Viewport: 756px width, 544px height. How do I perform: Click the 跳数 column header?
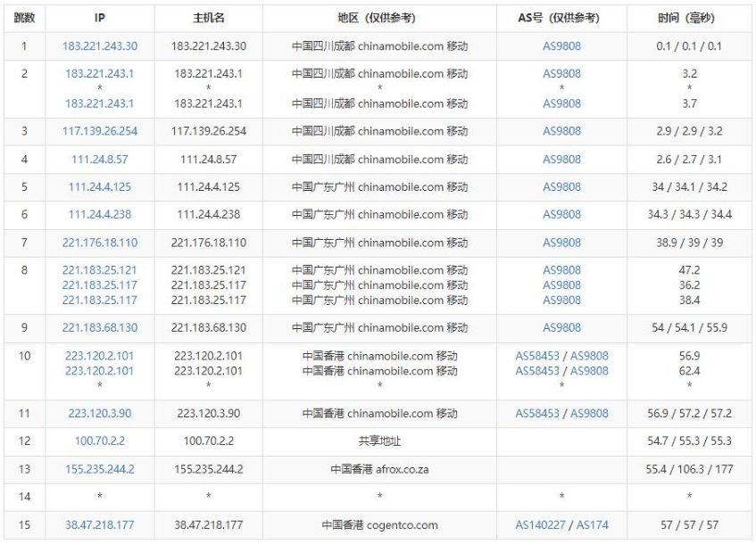(24, 18)
